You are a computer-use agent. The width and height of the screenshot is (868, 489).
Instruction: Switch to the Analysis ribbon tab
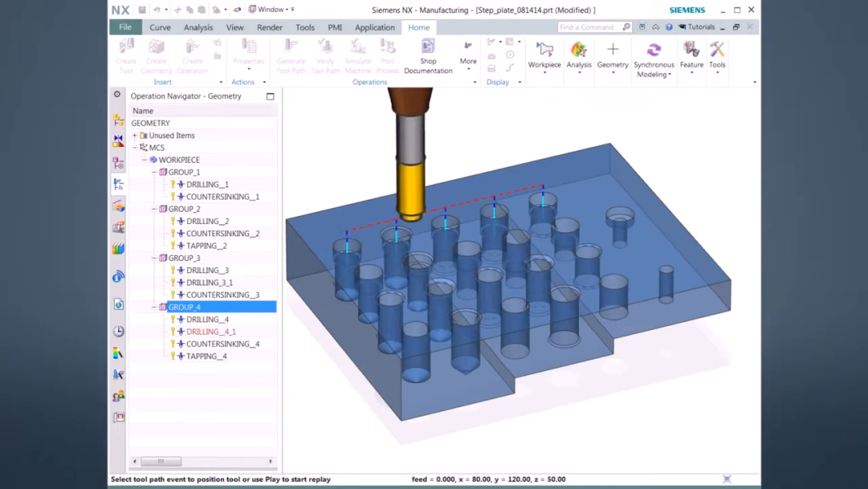[x=198, y=27]
